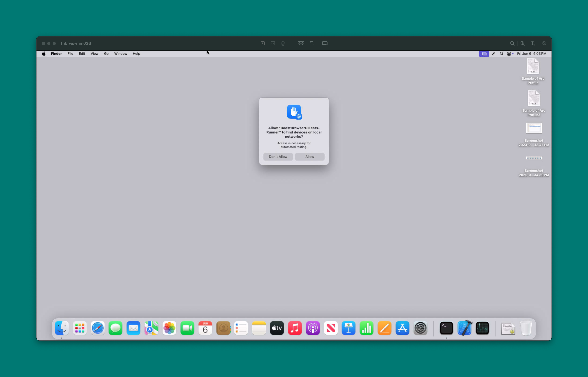Open Control Center from menu bar

pos(509,54)
